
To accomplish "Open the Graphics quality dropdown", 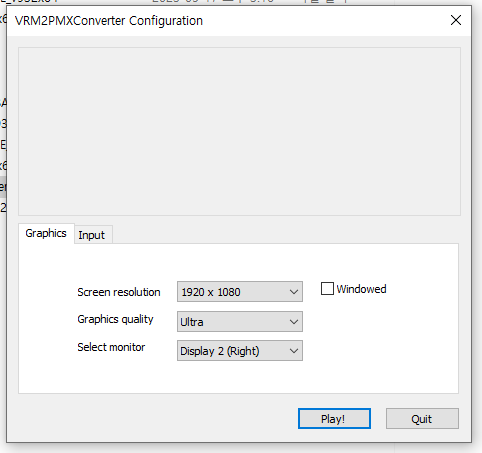I will [x=240, y=322].
